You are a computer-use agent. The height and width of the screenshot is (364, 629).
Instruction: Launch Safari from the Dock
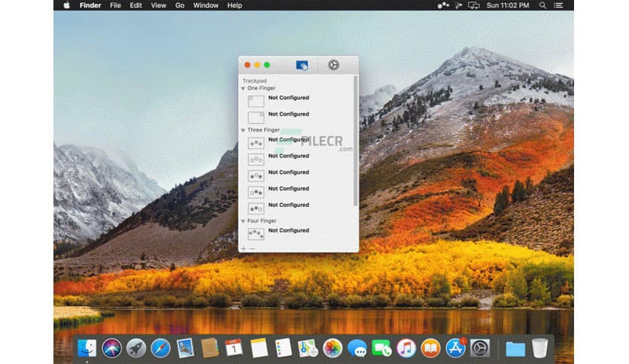pos(160,347)
